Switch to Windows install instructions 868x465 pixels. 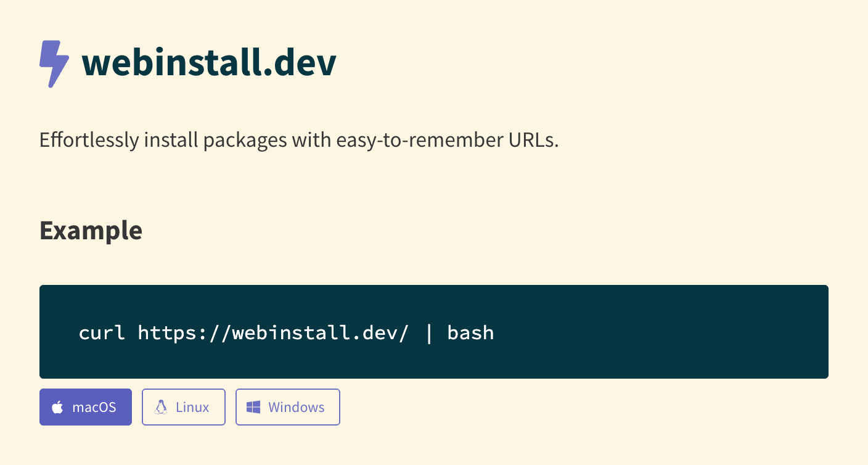(287, 406)
